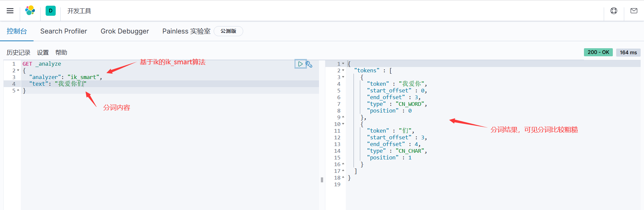Switch to the Search Profiler tab

[63, 31]
